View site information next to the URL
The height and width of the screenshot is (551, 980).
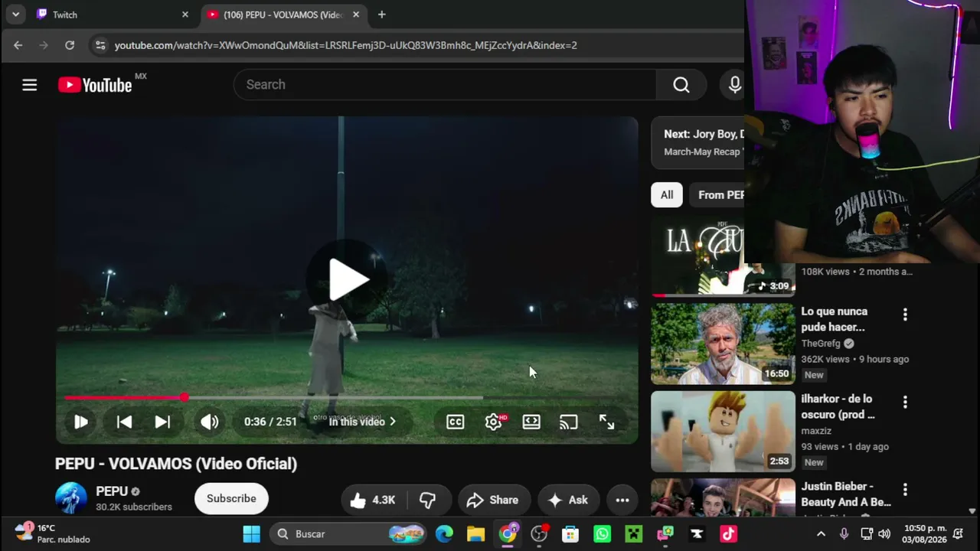100,45
